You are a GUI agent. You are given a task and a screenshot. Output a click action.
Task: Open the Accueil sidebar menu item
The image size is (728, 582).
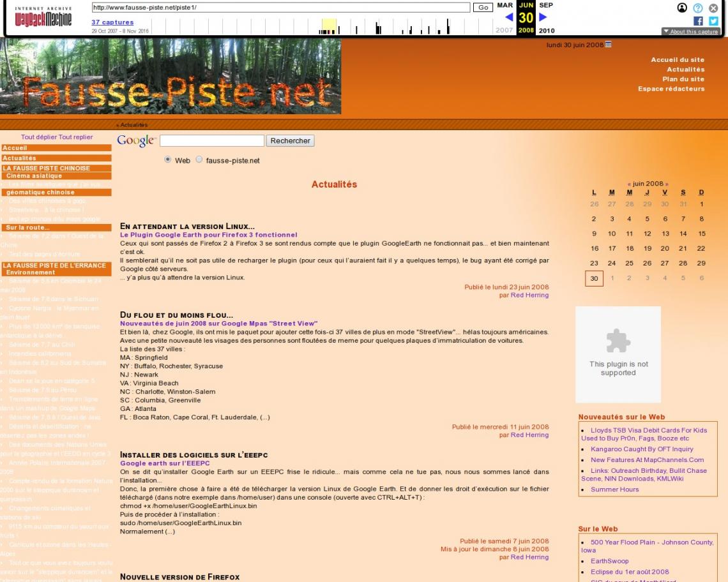[57, 148]
